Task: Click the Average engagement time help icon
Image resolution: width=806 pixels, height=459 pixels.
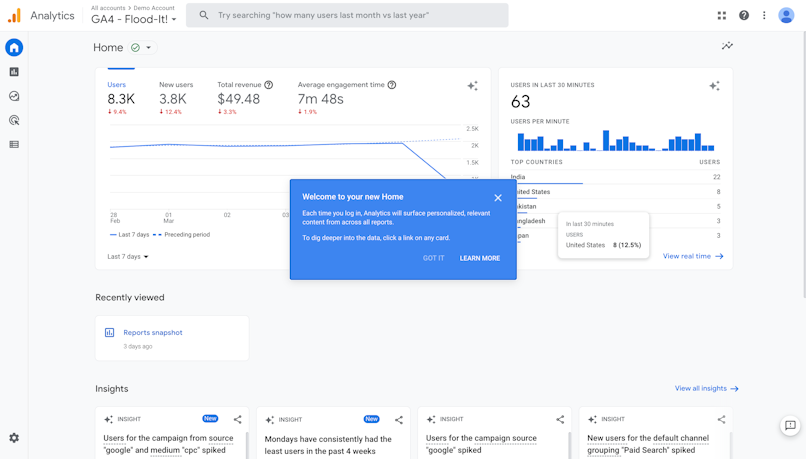Action: click(x=392, y=85)
